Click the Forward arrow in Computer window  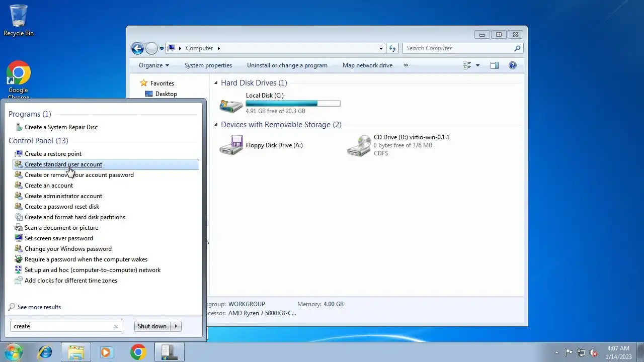151,48
